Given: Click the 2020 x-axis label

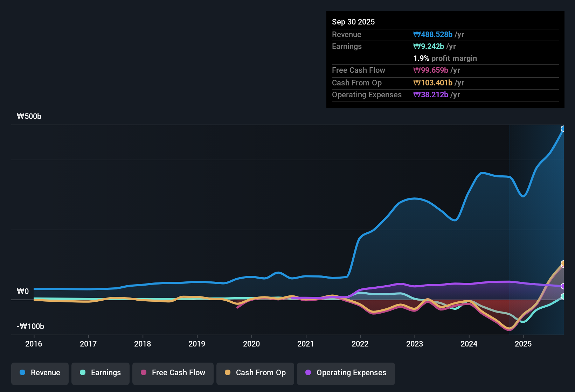Looking at the screenshot, I should point(251,344).
